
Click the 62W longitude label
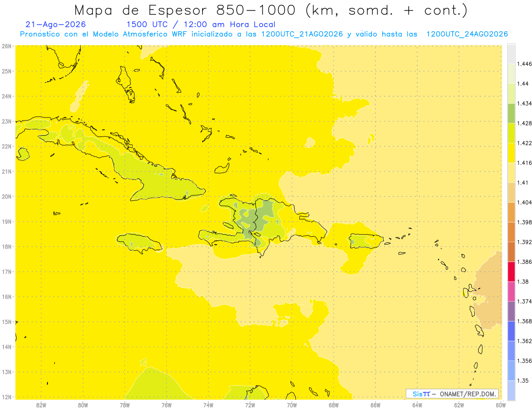(459, 405)
